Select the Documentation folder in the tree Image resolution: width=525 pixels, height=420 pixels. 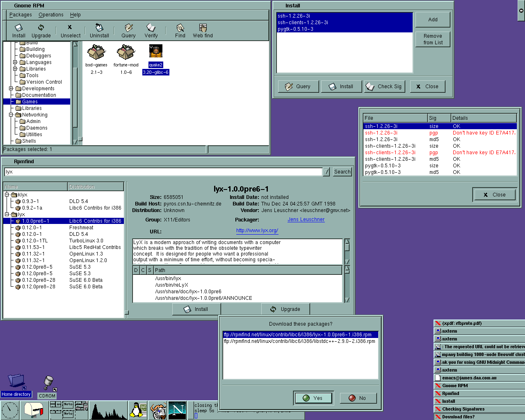click(39, 95)
